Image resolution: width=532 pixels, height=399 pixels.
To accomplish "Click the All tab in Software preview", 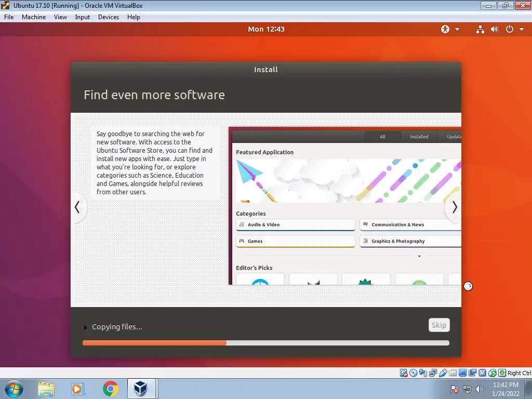I will pyautogui.click(x=382, y=137).
